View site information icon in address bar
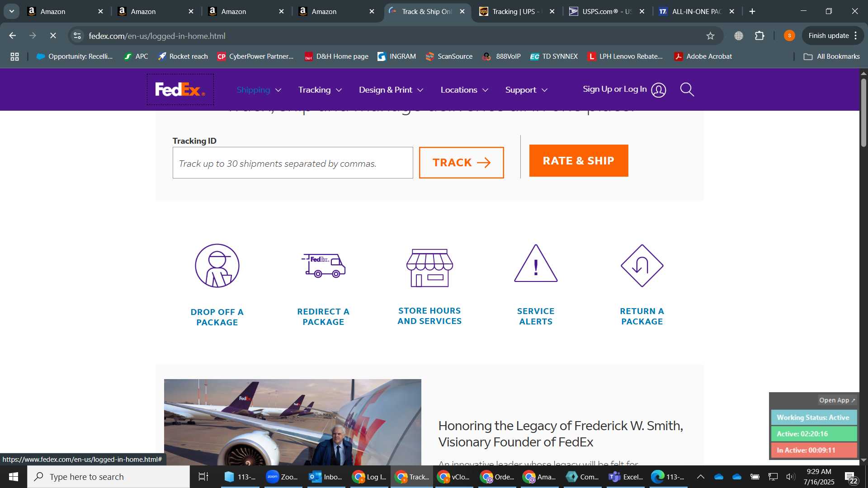This screenshot has height=488, width=868. point(77,36)
